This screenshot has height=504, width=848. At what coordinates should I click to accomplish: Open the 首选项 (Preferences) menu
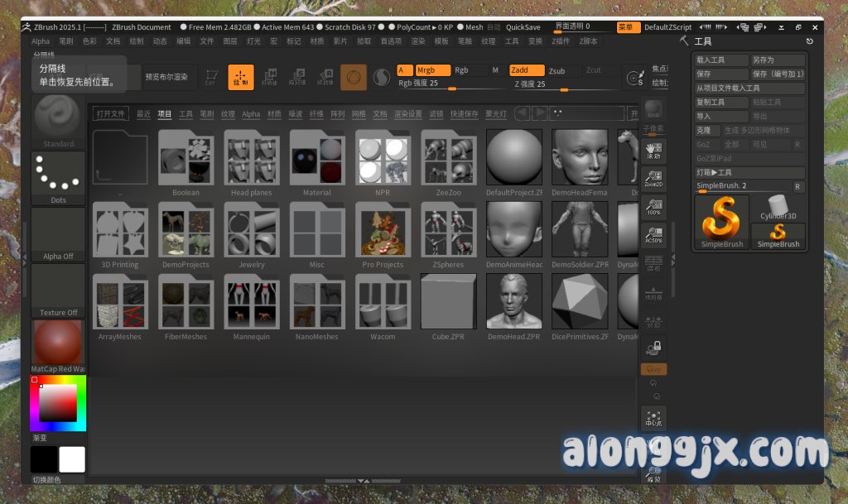point(391,41)
